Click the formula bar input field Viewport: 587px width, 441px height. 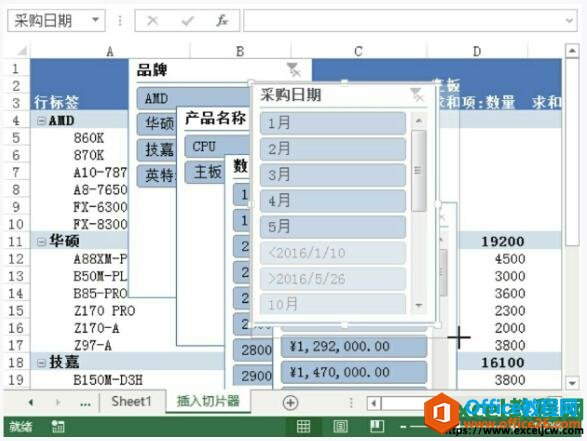tap(410, 20)
